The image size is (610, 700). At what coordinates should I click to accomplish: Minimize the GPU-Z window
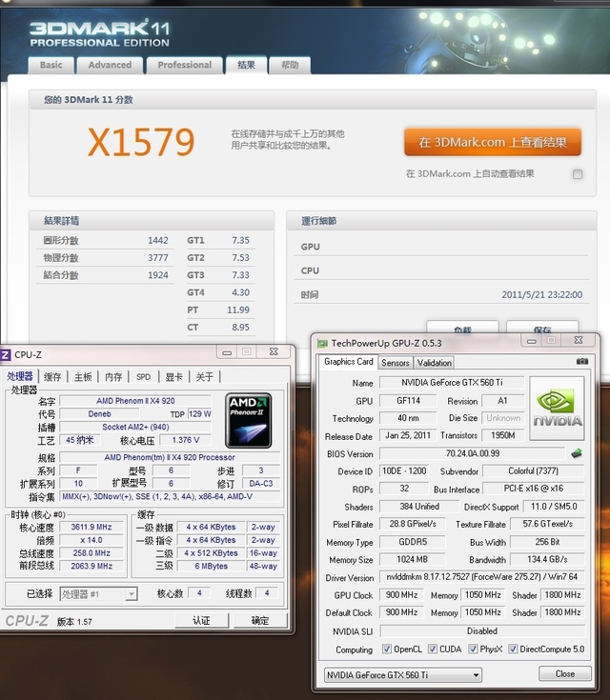[x=531, y=341]
